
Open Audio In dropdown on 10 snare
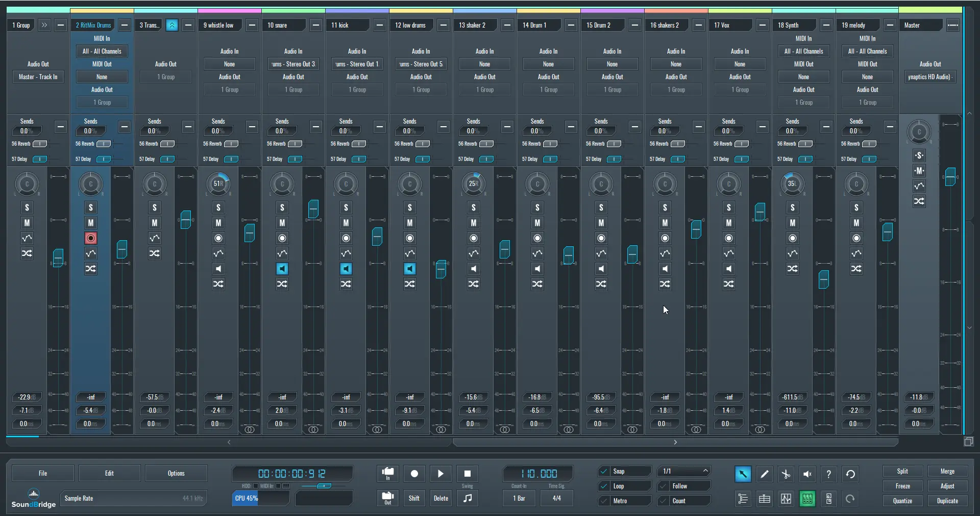(x=293, y=64)
